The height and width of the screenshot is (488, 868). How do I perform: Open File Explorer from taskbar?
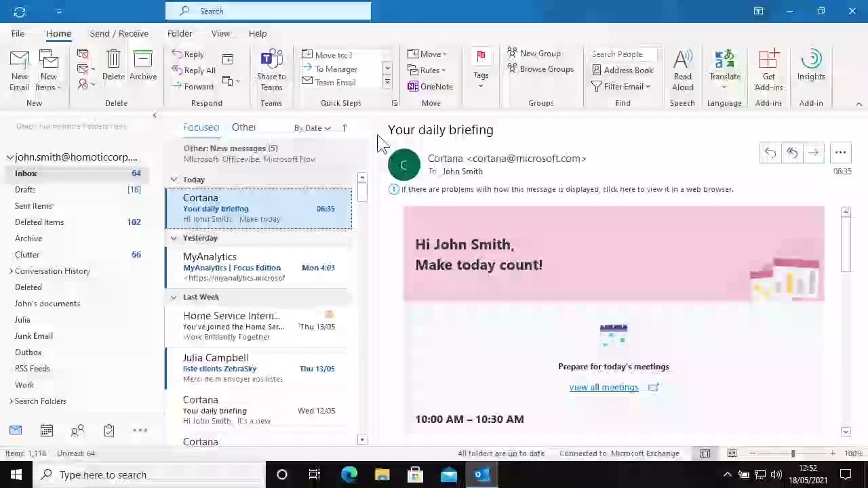382,474
